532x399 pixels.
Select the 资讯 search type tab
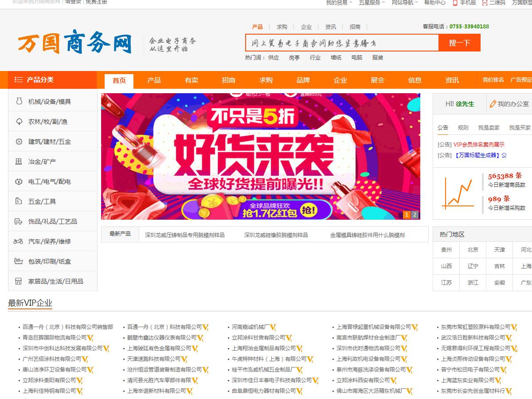tap(331, 27)
